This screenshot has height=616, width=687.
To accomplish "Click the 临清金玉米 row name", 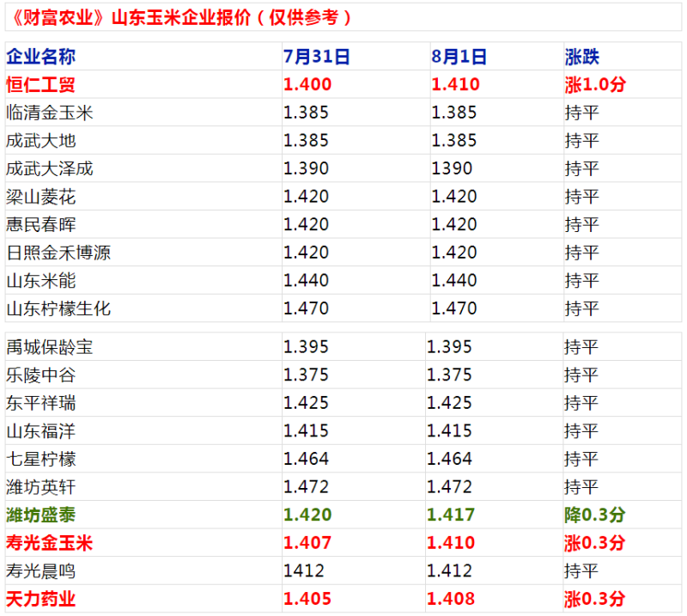I will pos(49,113).
